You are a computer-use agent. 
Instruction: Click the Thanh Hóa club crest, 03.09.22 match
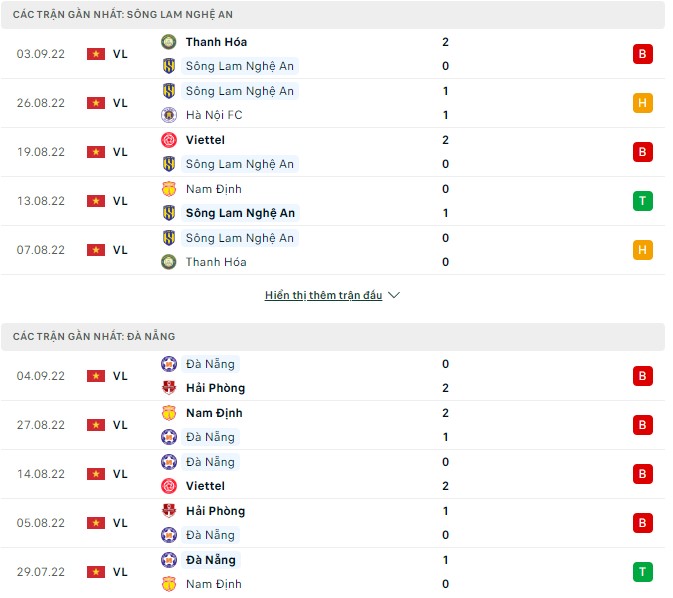tap(168, 42)
